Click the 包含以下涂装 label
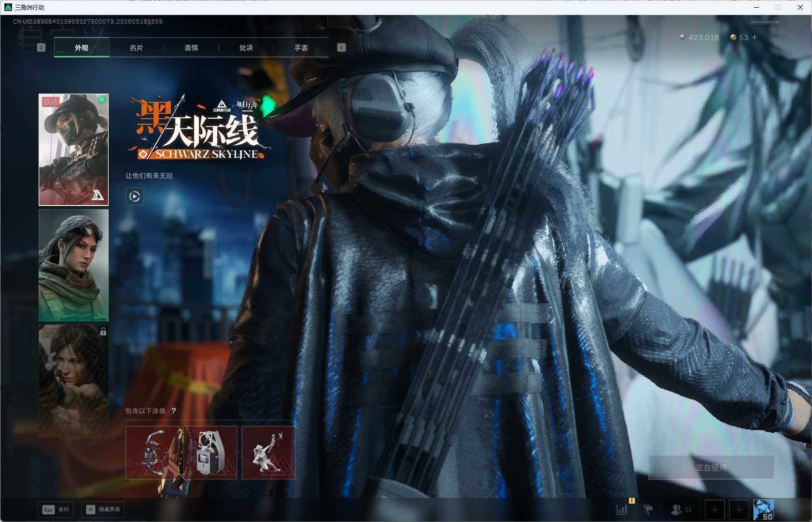Viewport: 812px width, 522px height. pyautogui.click(x=145, y=411)
